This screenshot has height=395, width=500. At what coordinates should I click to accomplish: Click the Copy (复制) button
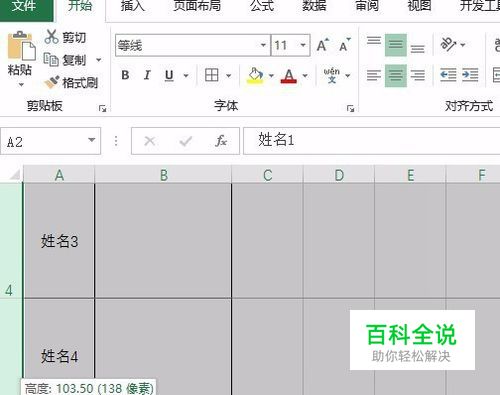pyautogui.click(x=65, y=60)
